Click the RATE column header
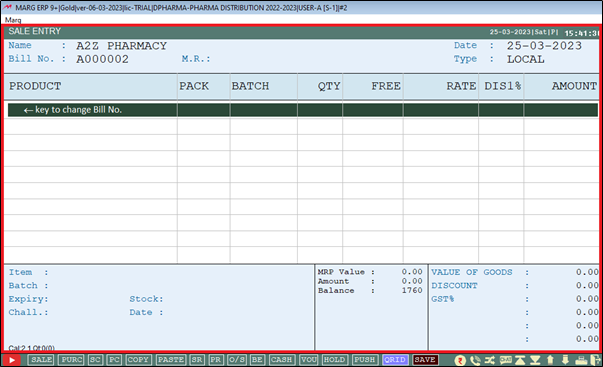The image size is (603, 367). 461,86
